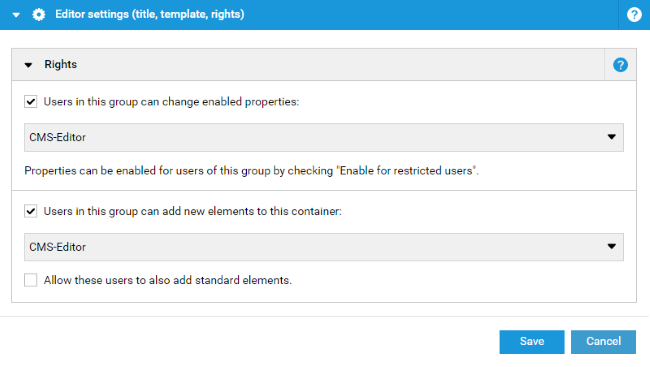Screen dimensions: 650x367
Task: Collapse the Rights section triangle
Action: pyautogui.click(x=28, y=65)
